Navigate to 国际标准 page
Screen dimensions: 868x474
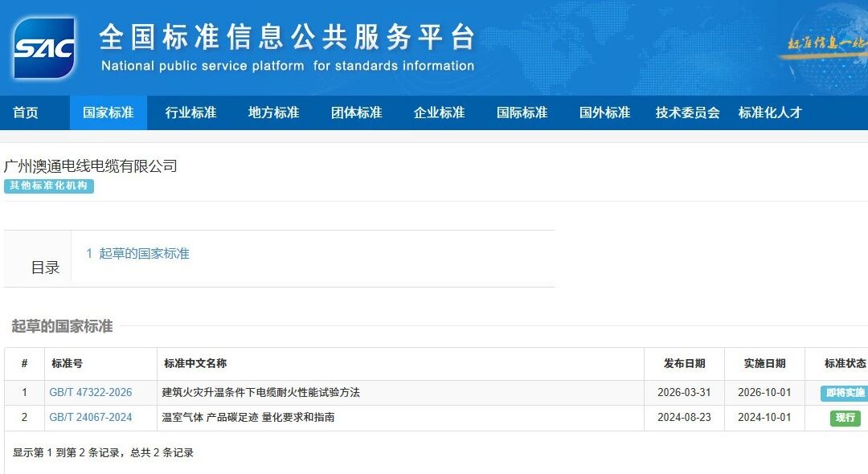point(522,113)
